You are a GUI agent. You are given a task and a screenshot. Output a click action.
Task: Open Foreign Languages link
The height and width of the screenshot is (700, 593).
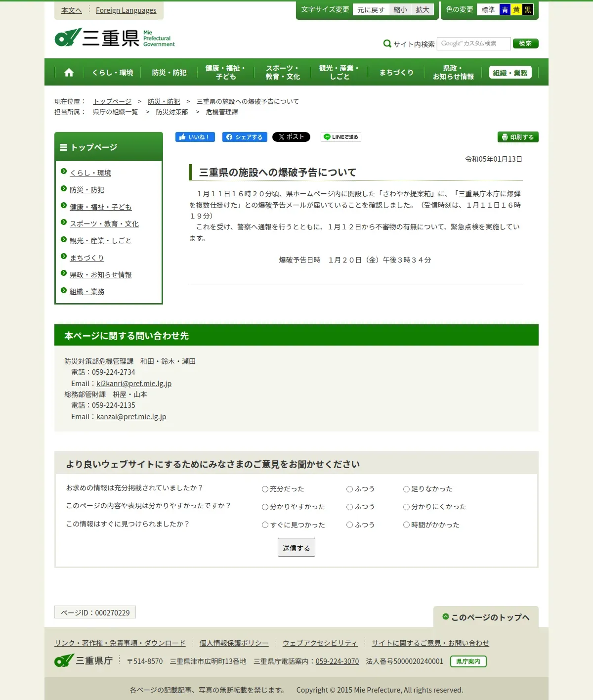click(126, 10)
